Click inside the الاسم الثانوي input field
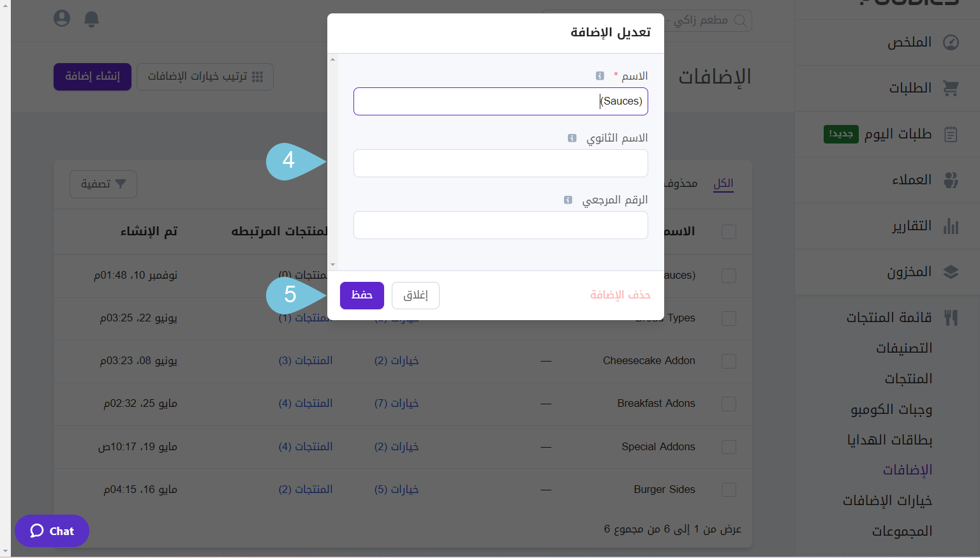 [500, 163]
